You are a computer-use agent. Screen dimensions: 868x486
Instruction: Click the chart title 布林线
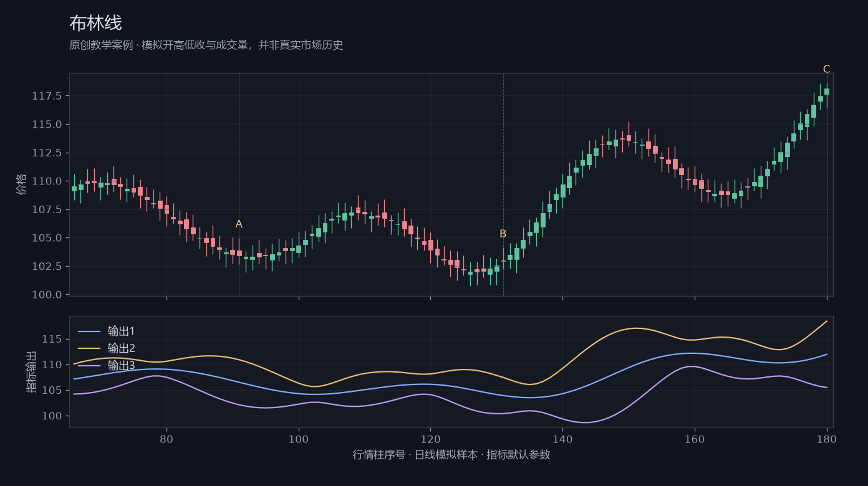click(95, 24)
